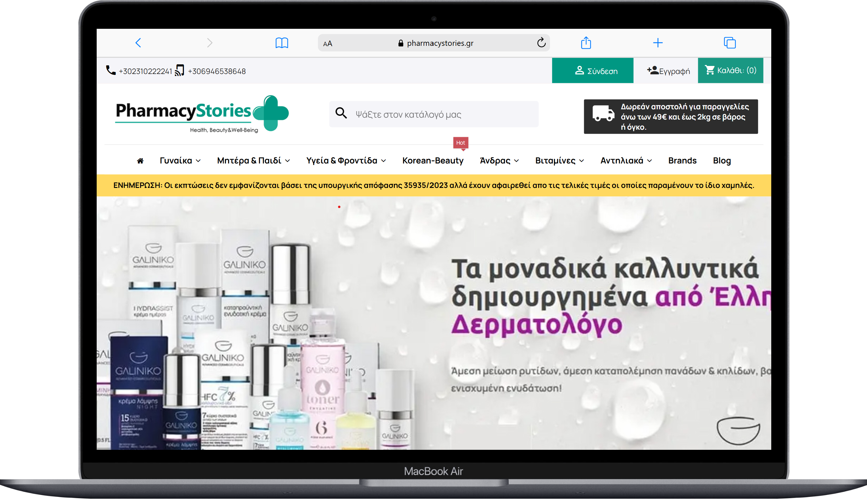
Task: Click the Hot badge above Korean-Beauty
Action: (460, 143)
